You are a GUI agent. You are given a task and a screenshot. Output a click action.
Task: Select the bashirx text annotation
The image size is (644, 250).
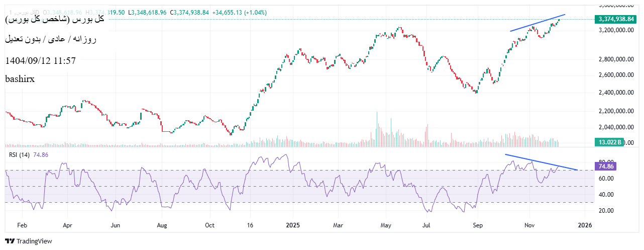pos(20,79)
